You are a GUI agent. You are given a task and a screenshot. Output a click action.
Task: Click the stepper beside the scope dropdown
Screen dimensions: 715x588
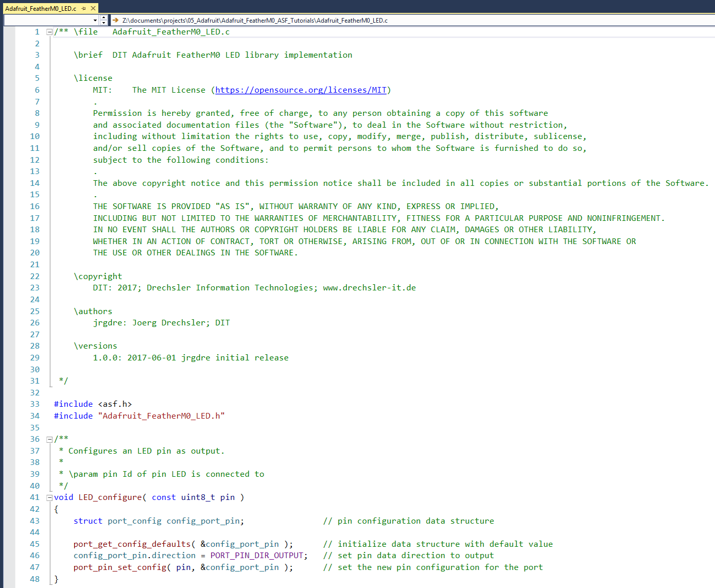(x=103, y=20)
